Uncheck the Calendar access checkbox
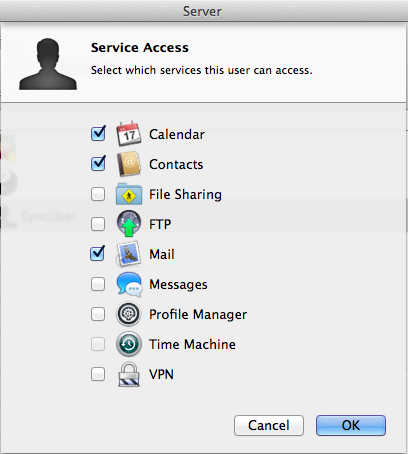 click(98, 134)
